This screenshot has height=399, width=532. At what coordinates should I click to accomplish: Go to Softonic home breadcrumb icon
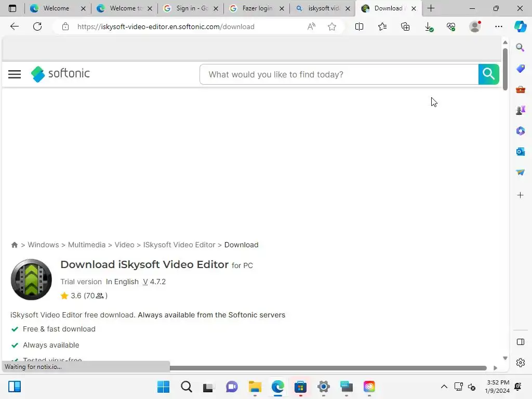[x=14, y=245]
